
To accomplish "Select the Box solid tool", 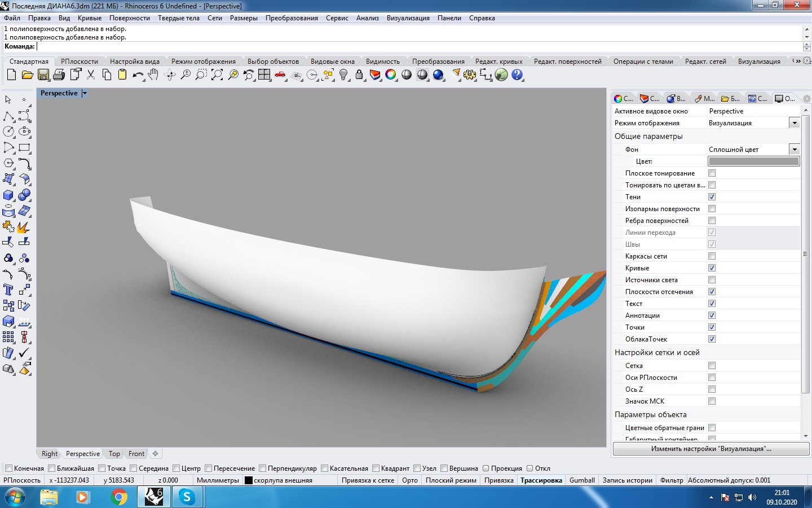I will [8, 195].
